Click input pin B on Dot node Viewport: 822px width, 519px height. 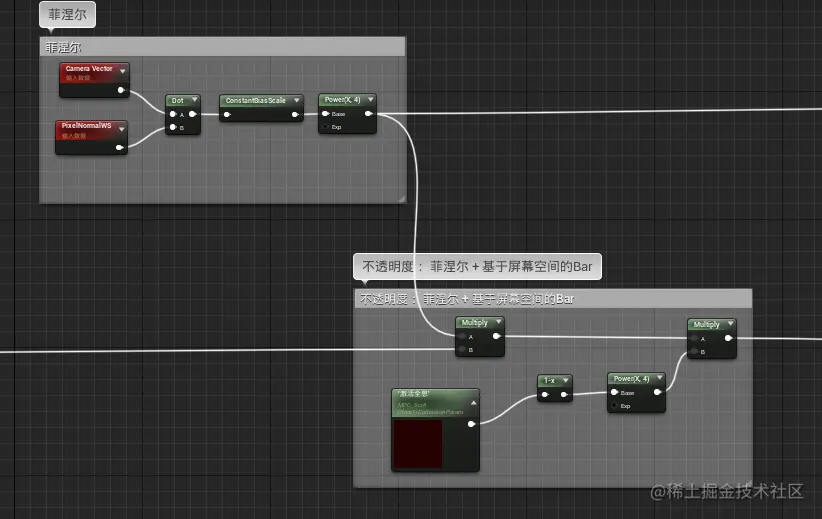[x=173, y=127]
